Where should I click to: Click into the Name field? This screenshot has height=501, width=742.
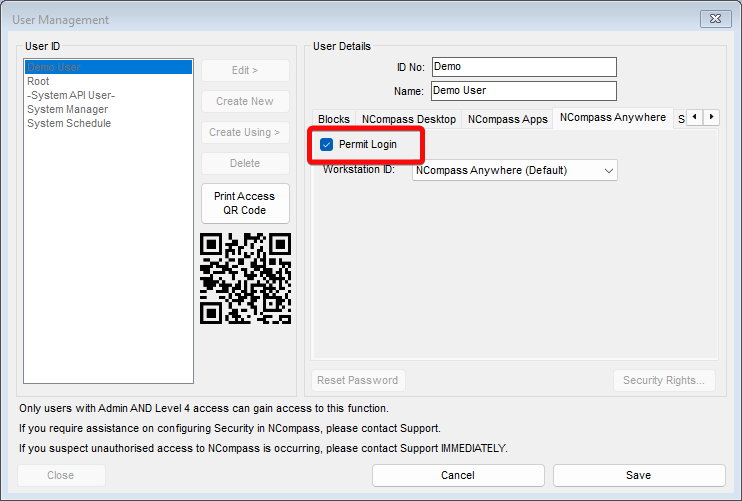523,91
